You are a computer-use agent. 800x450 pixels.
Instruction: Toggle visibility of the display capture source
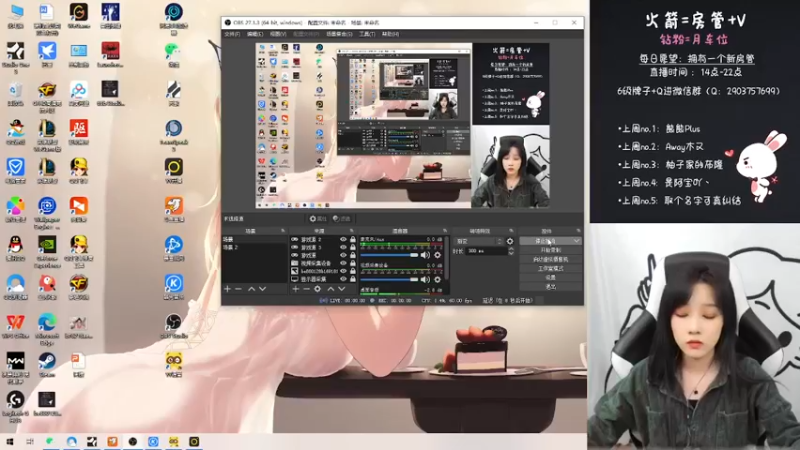tap(343, 279)
